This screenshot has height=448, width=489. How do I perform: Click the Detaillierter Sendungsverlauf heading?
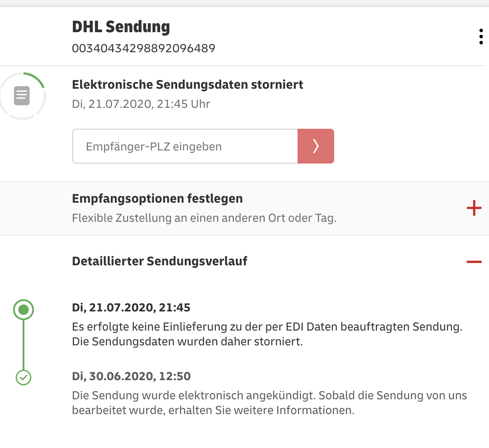pos(159,261)
